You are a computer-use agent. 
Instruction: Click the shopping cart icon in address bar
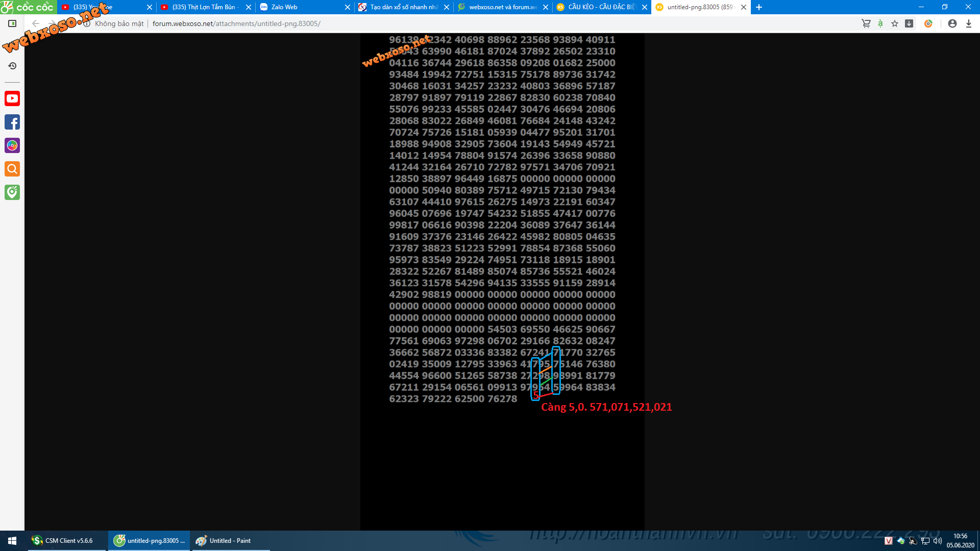click(x=866, y=23)
